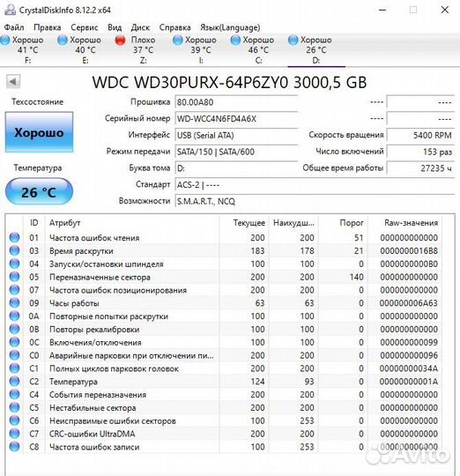Click the Стандарт field ACS-2

click(x=315, y=184)
